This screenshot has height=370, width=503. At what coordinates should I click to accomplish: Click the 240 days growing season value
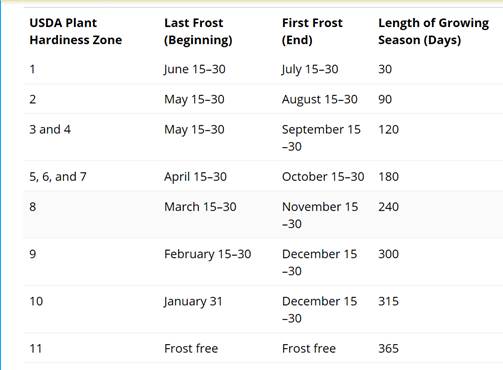pos(388,207)
